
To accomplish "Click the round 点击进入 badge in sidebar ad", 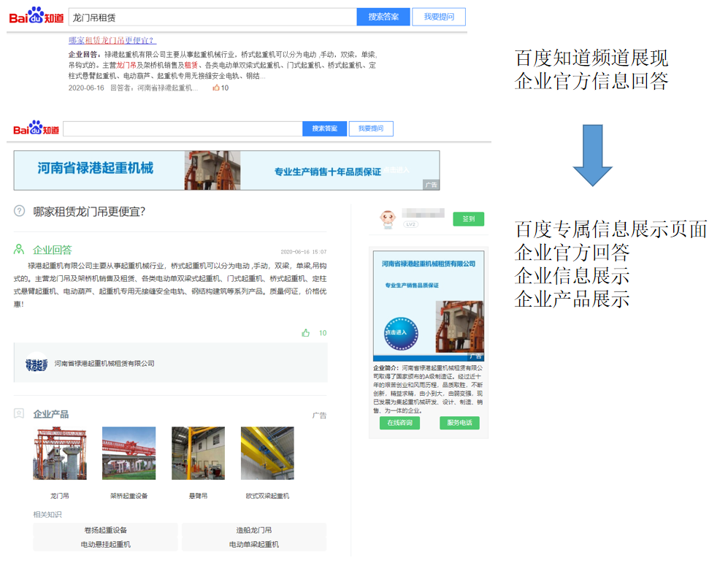I will point(401,333).
